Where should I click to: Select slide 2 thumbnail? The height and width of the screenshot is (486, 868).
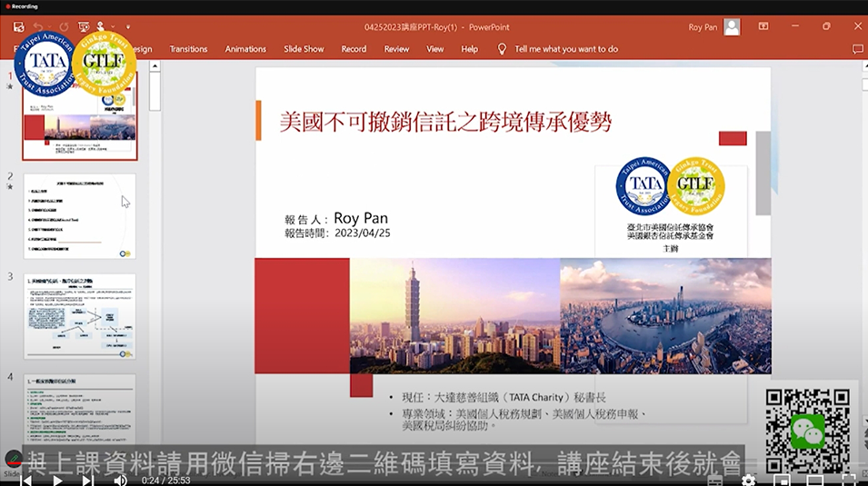pyautogui.click(x=80, y=216)
